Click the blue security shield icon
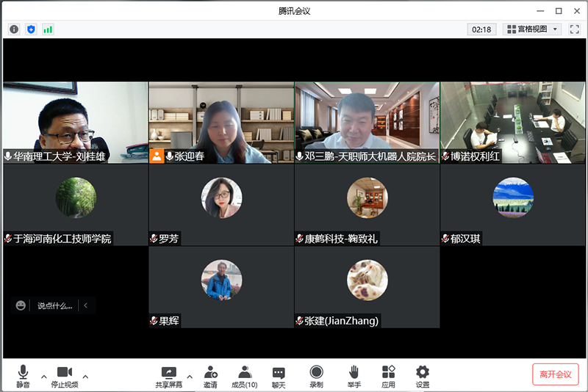The image size is (588, 392). (31, 29)
